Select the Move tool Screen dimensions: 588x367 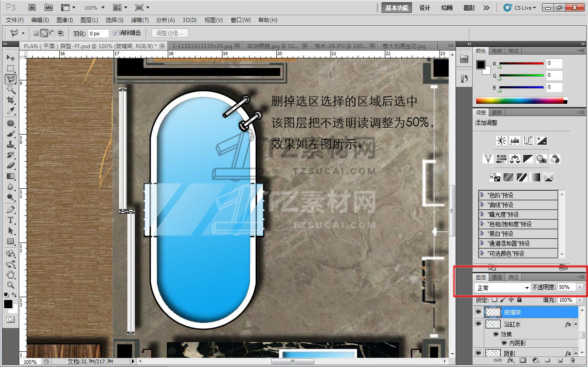coord(11,57)
